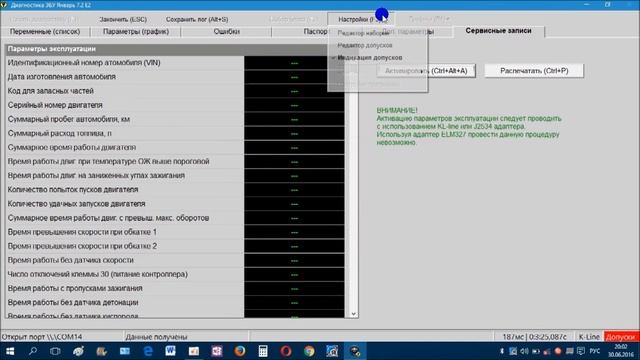Screen dimensions: 640x360
Task: Click the Bluetooth tray icon
Action: click(502, 351)
